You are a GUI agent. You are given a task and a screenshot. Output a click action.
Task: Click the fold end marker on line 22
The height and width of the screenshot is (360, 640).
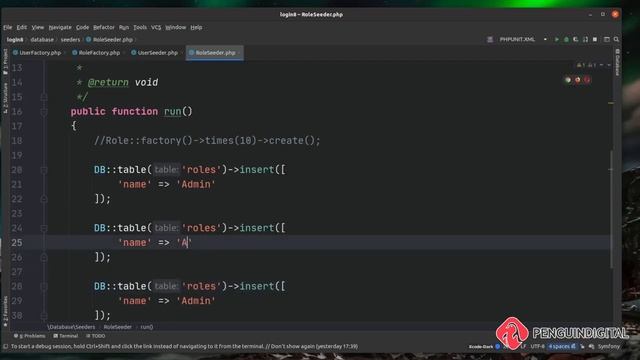44,199
